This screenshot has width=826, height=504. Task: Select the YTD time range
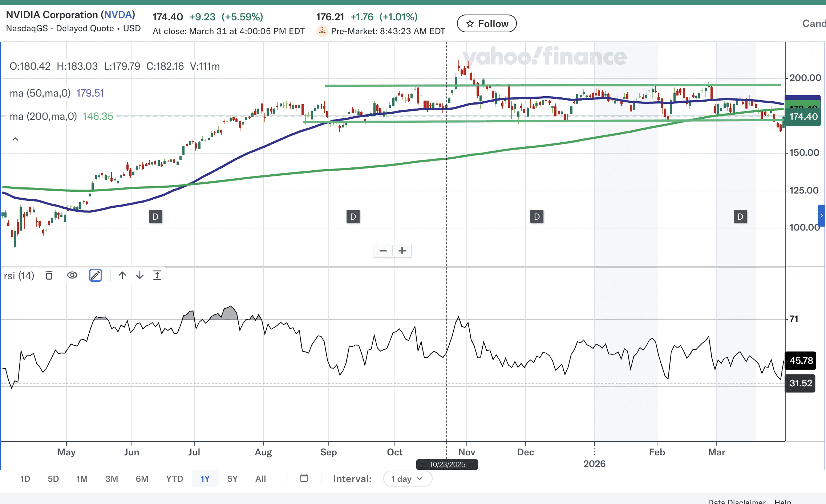[x=174, y=479]
